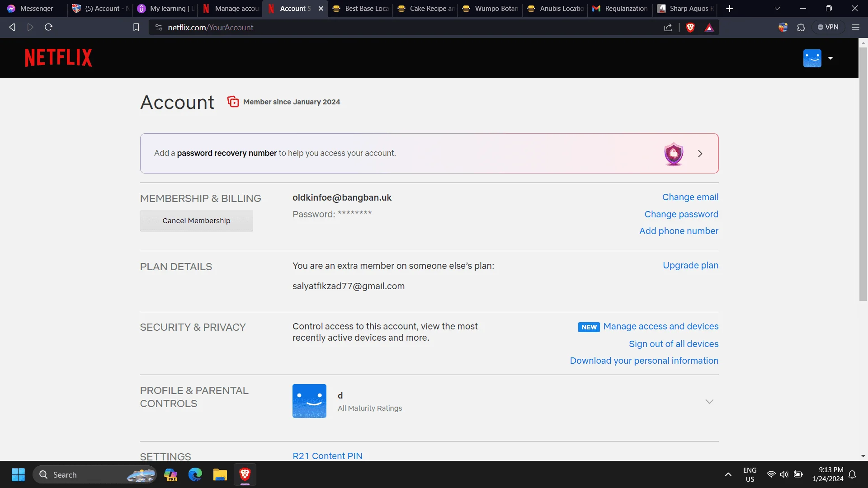Open the Wi-Fi network tray icon
Screen dimensions: 868x488
771,474
